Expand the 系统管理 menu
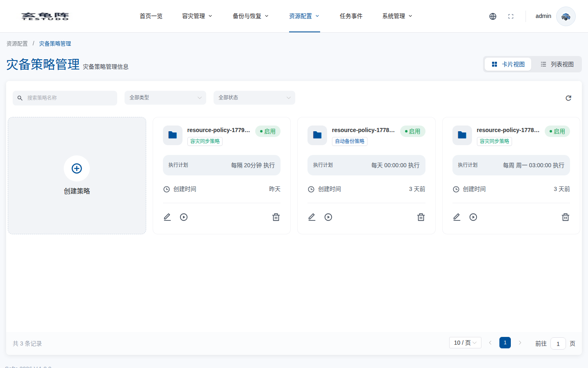The image size is (588, 368). [397, 16]
